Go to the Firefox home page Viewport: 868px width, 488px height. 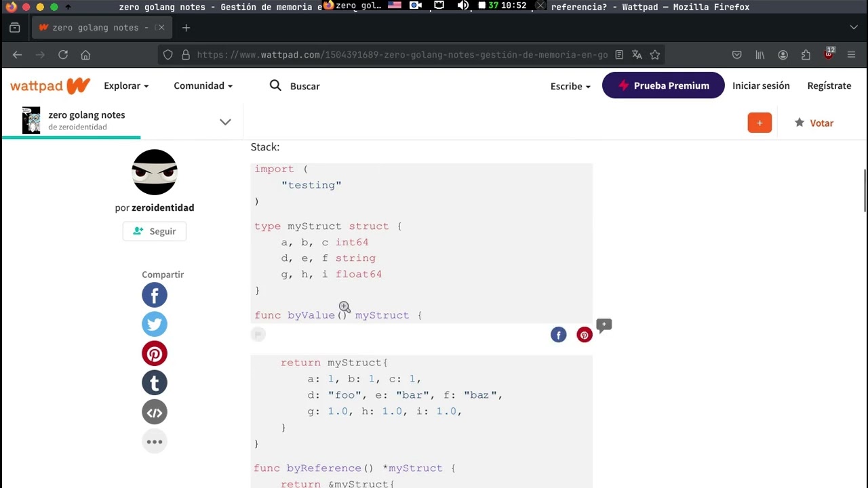point(85,55)
